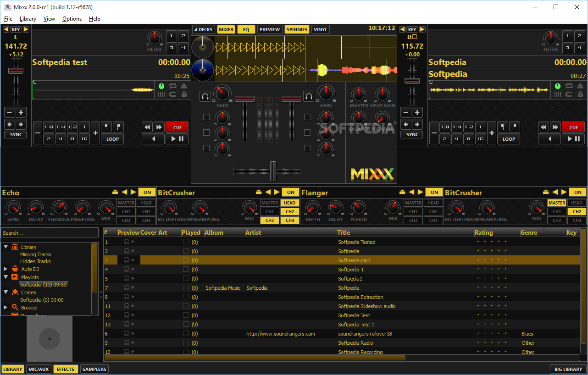Select next effect arrow in Flanger unit
The width and height of the screenshot is (588, 375).
point(421,192)
